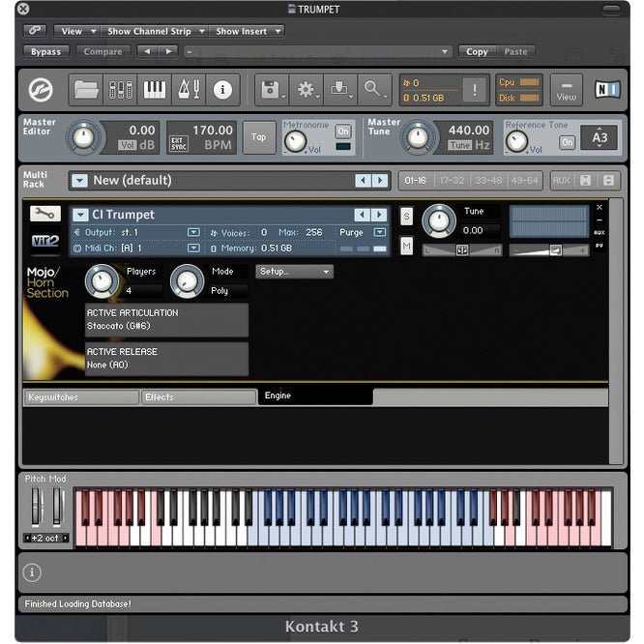644x644 pixels.
Task: Open the preset selector dropdown
Action: pos(318,52)
